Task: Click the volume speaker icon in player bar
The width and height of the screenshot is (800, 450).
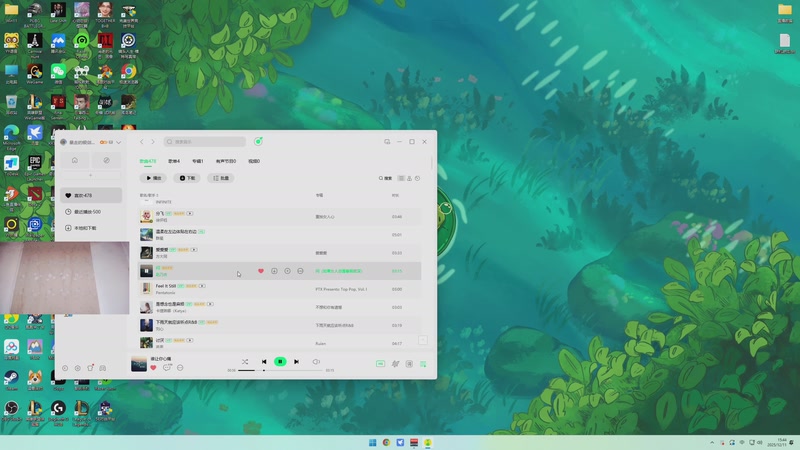Action: tap(316, 362)
